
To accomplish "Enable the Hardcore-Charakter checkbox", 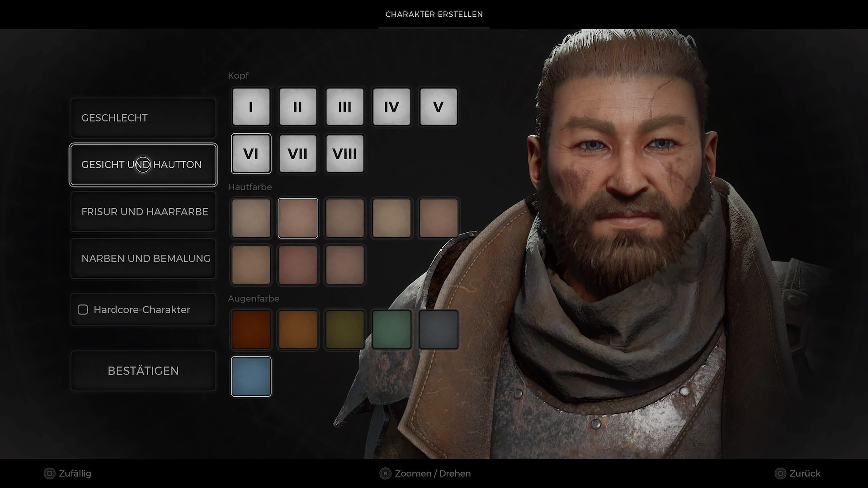I will point(83,310).
